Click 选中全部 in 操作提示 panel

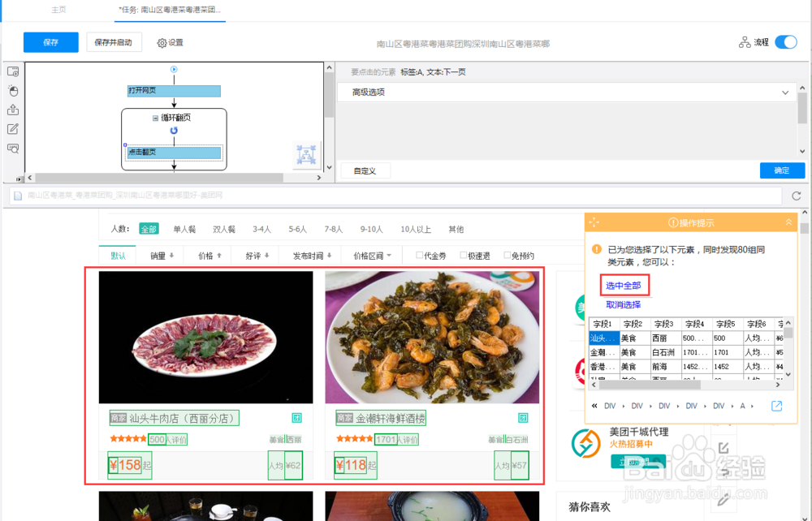point(624,286)
